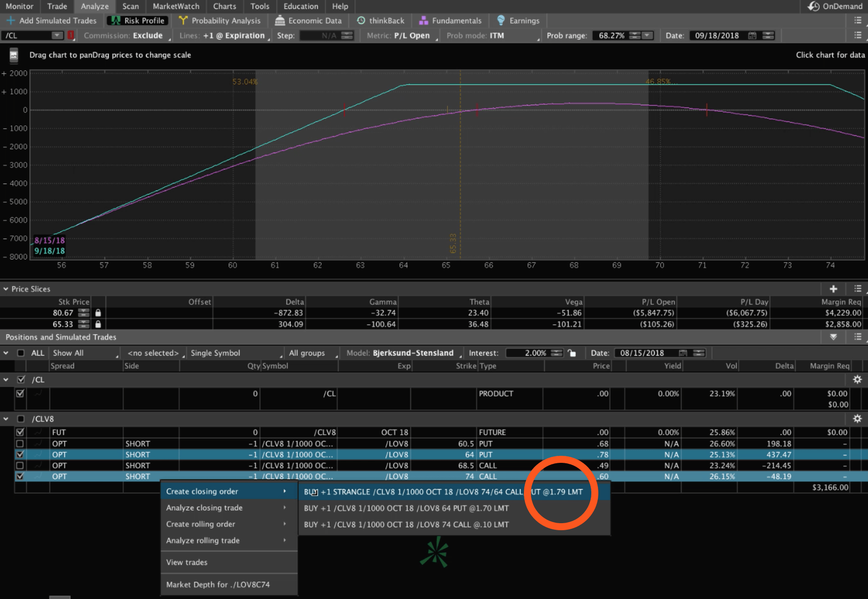Image resolution: width=868 pixels, height=599 pixels.
Task: Change Lines +1 @ Expiration setting
Action: (x=225, y=36)
